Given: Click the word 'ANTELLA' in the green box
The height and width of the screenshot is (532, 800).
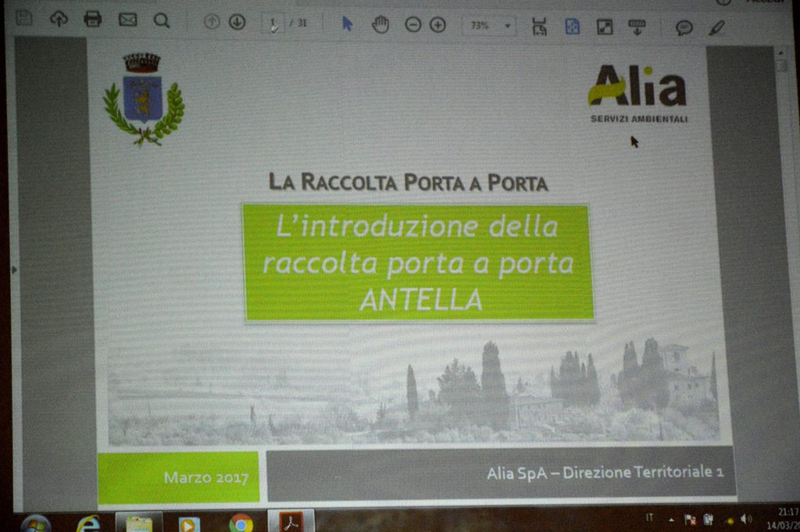Looking at the screenshot, I should click(421, 300).
